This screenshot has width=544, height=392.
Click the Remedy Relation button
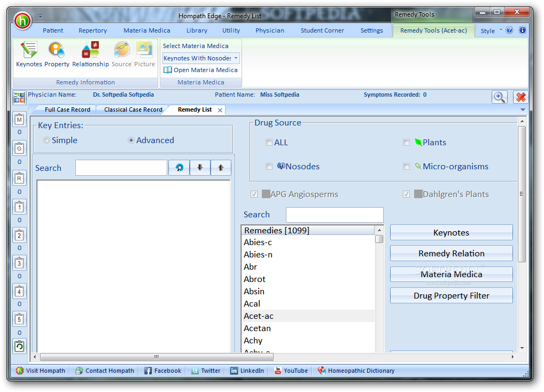(x=451, y=253)
